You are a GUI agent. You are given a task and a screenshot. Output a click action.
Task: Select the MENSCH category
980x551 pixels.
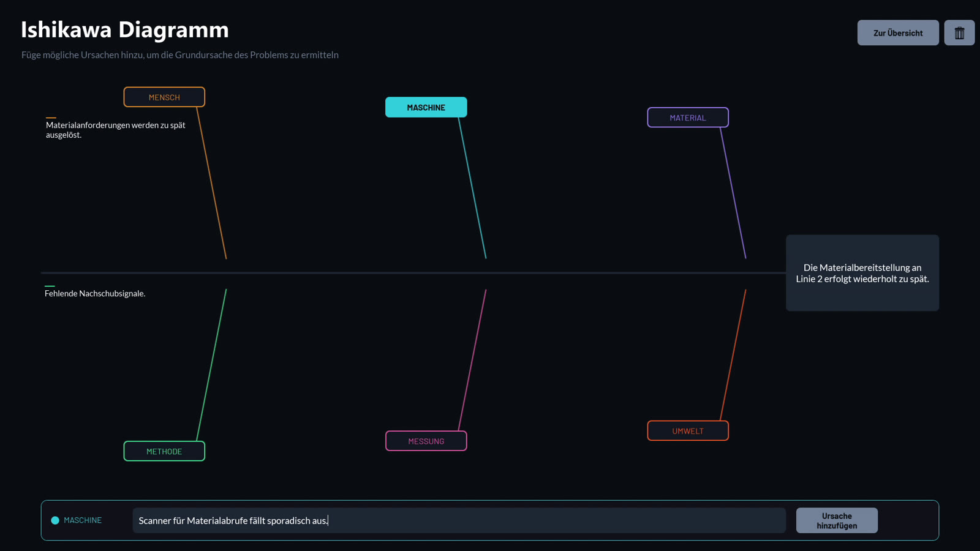tap(164, 97)
